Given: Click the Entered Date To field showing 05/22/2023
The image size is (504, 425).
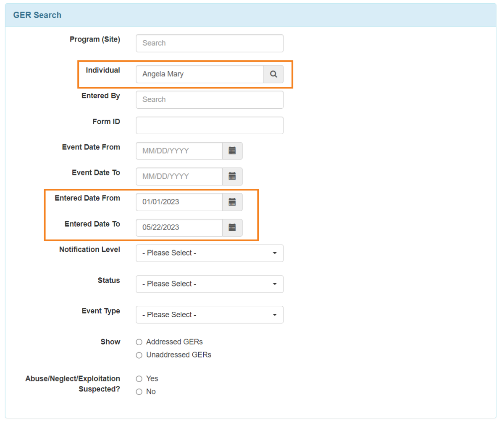Looking at the screenshot, I should pos(179,228).
